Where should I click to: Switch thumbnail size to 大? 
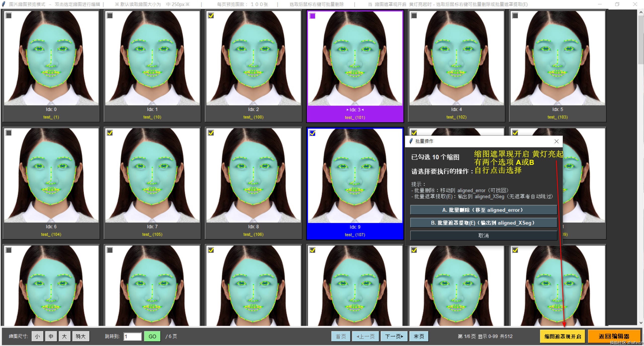tap(64, 336)
